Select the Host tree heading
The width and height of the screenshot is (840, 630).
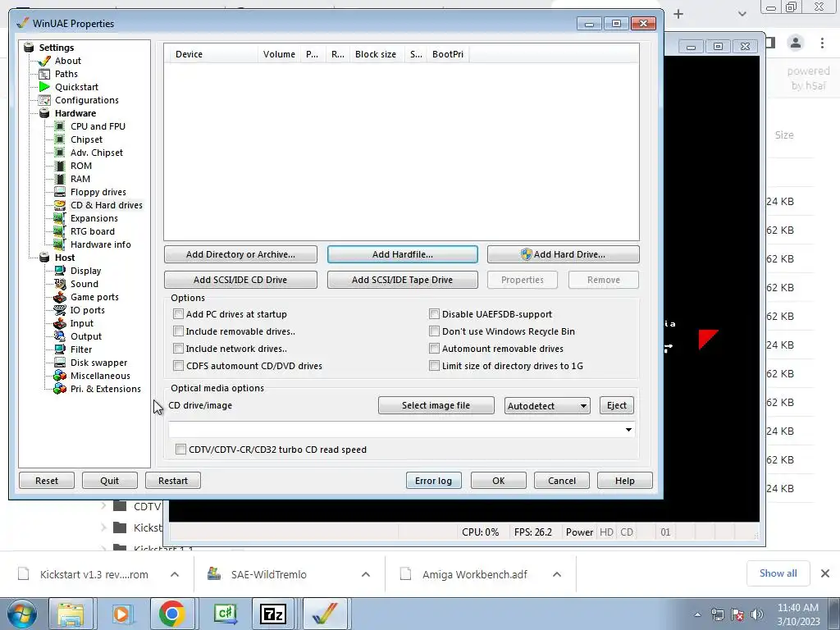[x=65, y=258]
